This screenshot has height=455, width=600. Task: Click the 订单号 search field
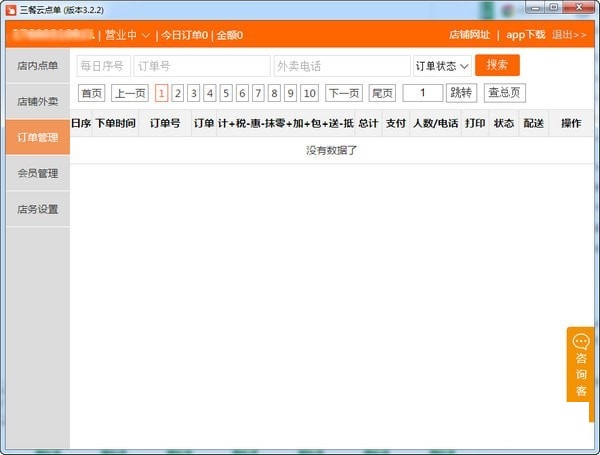coord(200,66)
